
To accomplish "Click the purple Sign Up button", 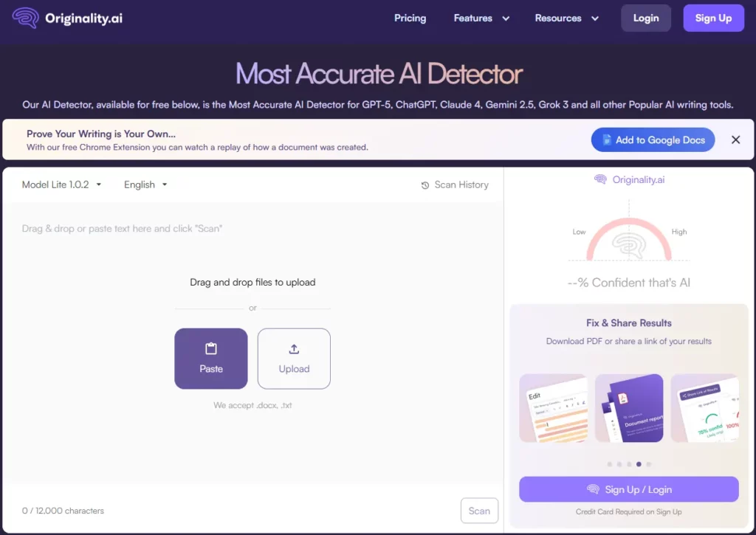I will pyautogui.click(x=713, y=18).
